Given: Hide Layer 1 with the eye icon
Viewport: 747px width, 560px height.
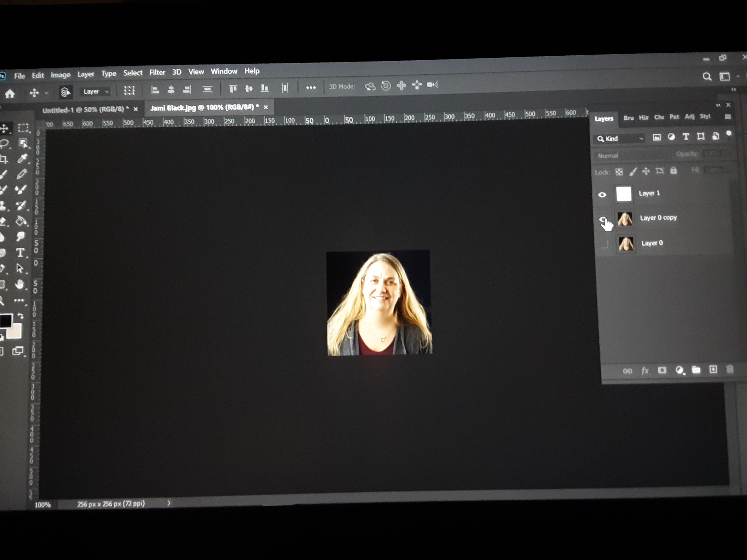Looking at the screenshot, I should pyautogui.click(x=602, y=195).
